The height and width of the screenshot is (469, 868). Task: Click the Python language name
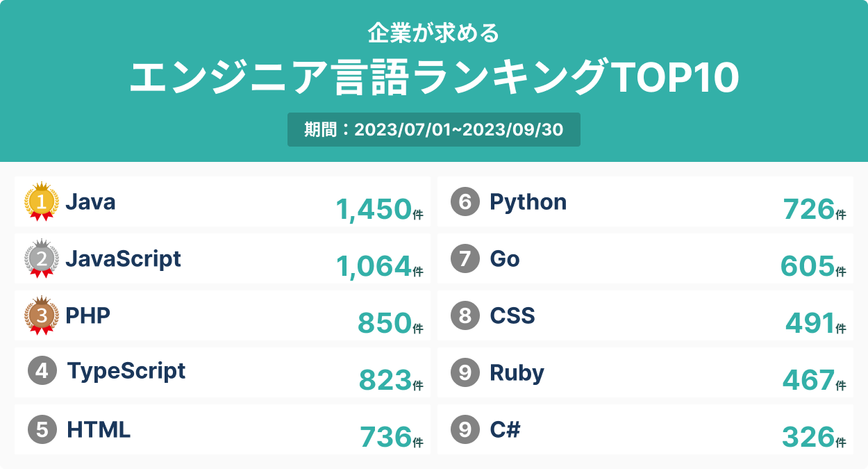click(528, 202)
